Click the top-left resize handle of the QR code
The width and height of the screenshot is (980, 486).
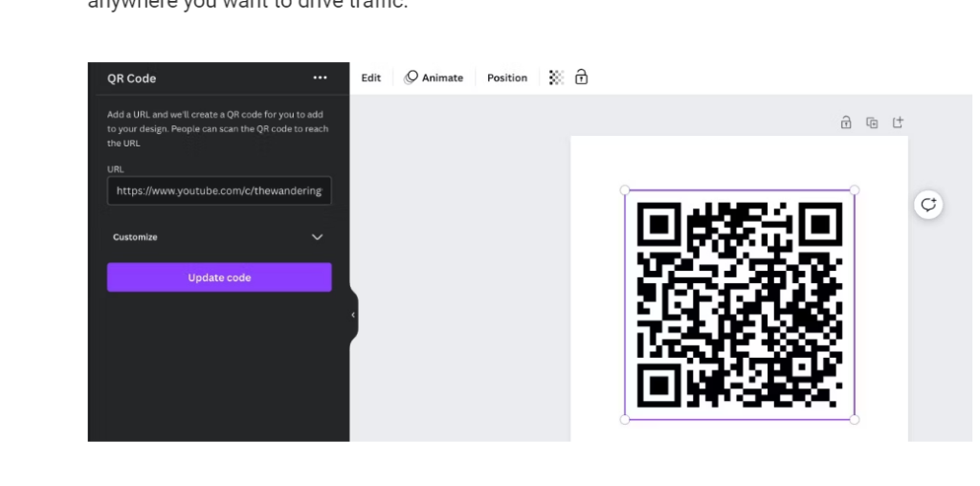click(x=625, y=189)
